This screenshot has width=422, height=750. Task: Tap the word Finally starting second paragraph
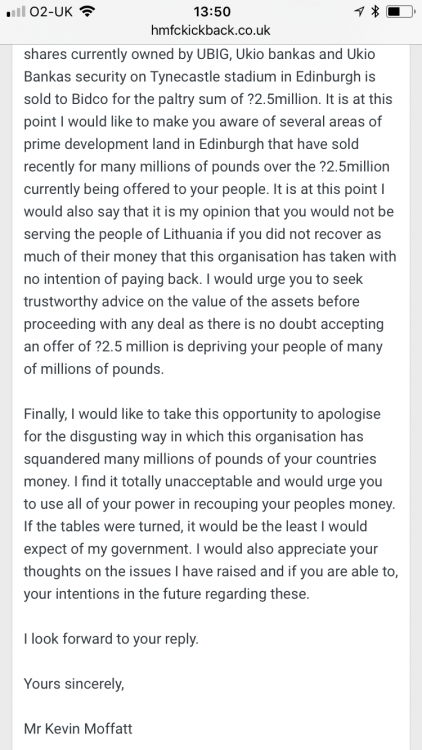(x=45, y=414)
